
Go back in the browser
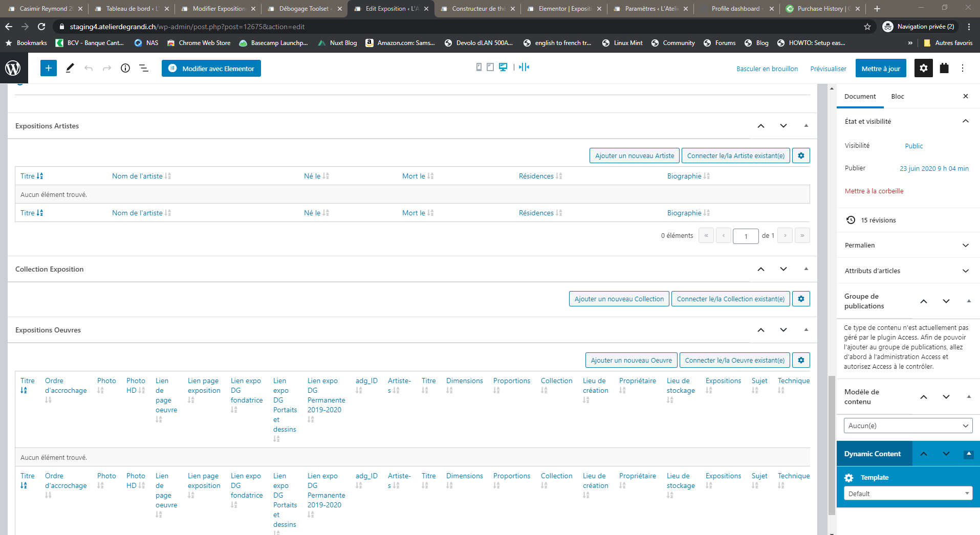(9, 27)
